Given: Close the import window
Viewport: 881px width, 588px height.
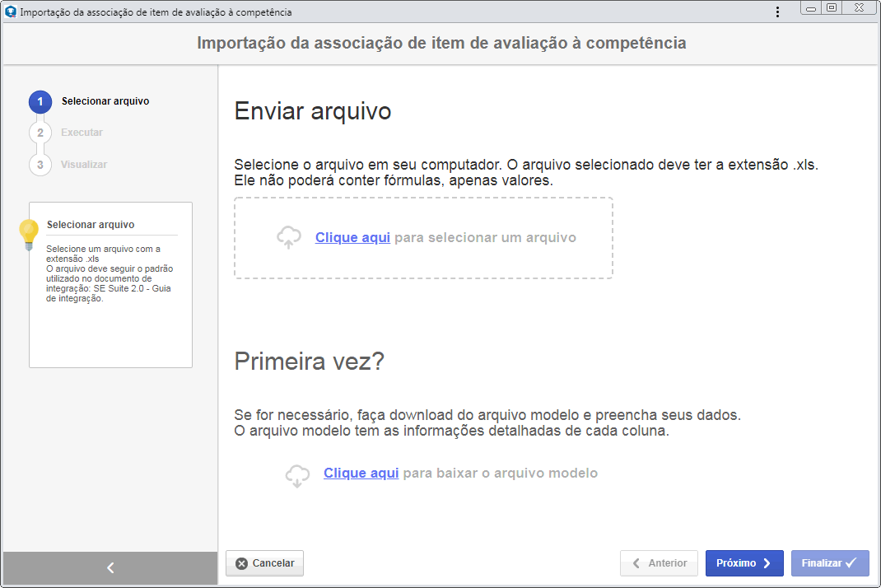Looking at the screenshot, I should coord(859,8).
